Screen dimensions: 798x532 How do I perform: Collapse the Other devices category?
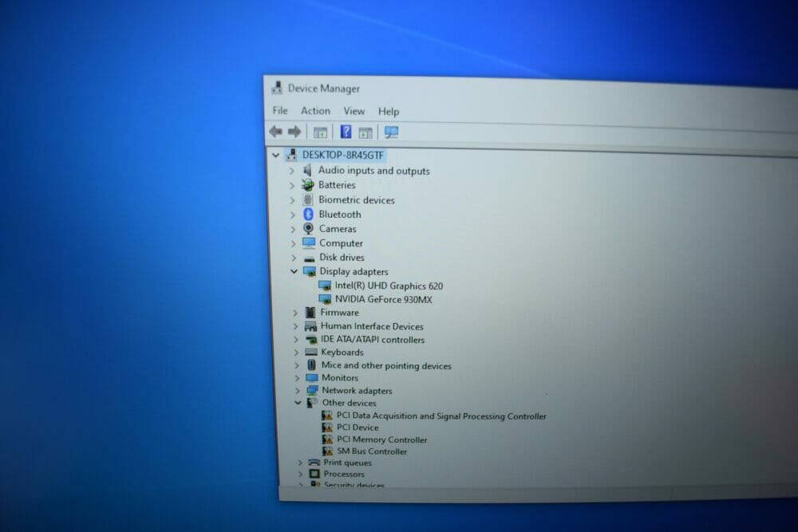pyautogui.click(x=298, y=402)
